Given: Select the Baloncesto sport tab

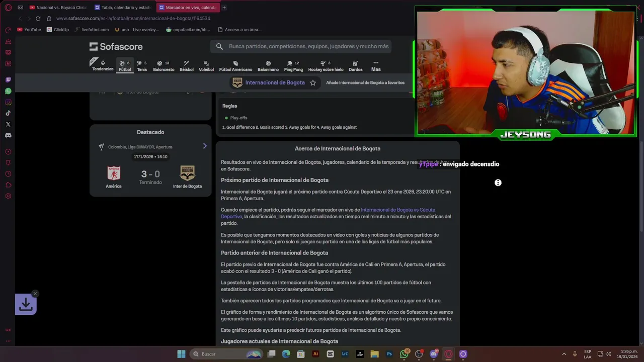Looking at the screenshot, I should coord(164,66).
